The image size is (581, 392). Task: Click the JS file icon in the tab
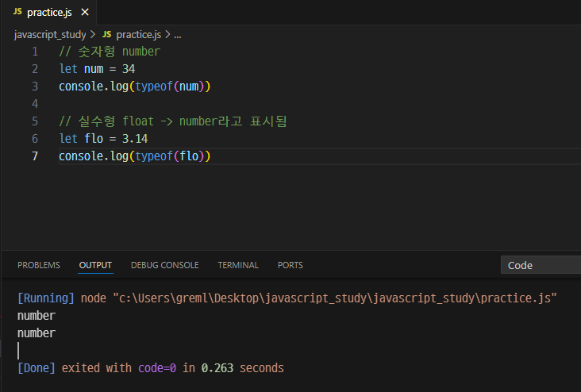17,12
